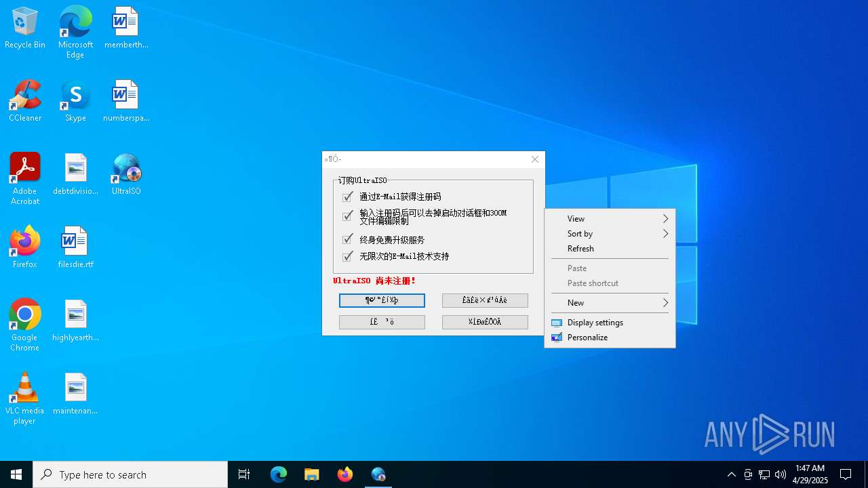
Task: Select the highlyearth... image file icon
Action: pos(75,321)
